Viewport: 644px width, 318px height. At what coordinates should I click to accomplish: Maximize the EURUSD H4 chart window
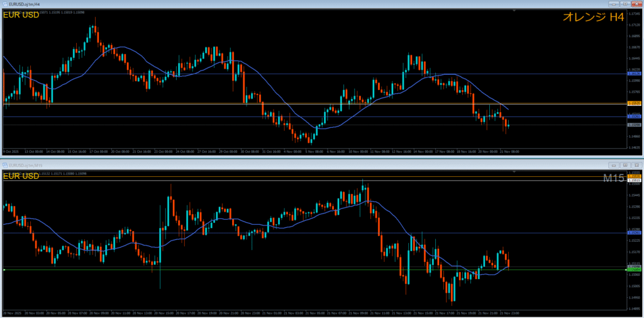tap(625, 3)
